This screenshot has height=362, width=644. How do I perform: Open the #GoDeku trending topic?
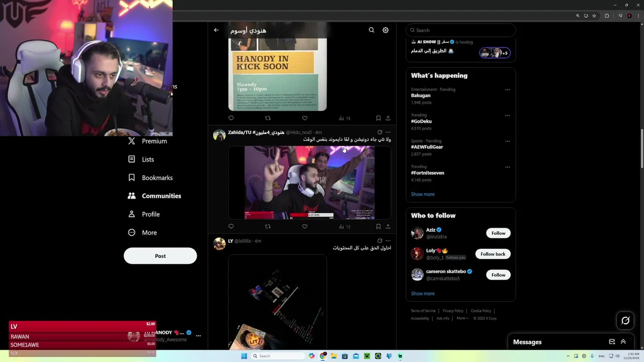coord(421,121)
